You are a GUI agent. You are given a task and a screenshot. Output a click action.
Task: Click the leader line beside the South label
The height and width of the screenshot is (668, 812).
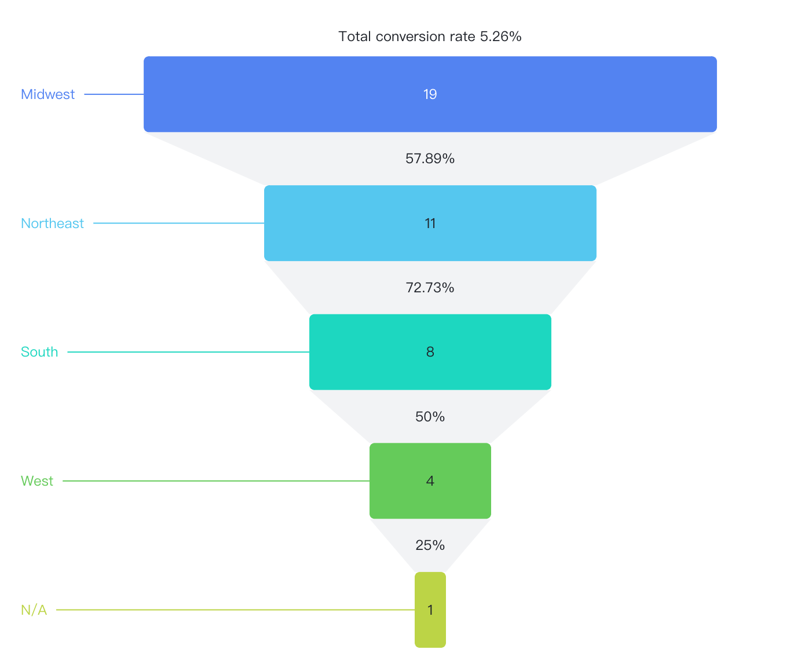[185, 352]
